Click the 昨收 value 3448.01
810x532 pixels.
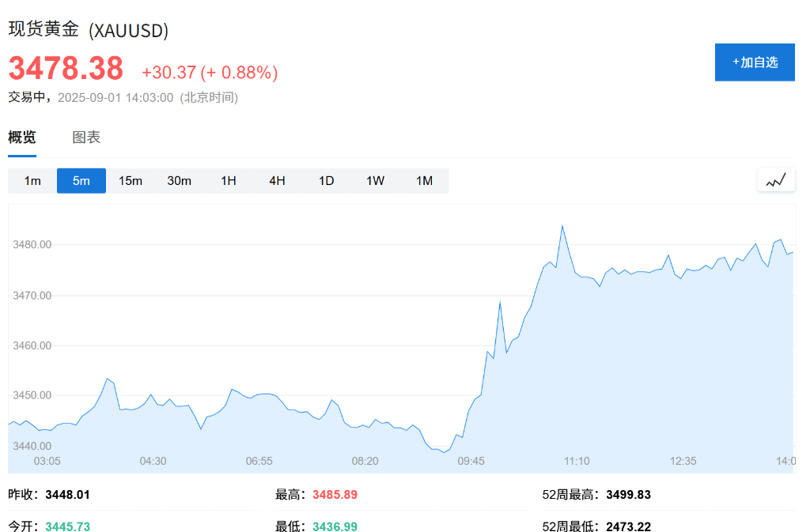point(68,494)
